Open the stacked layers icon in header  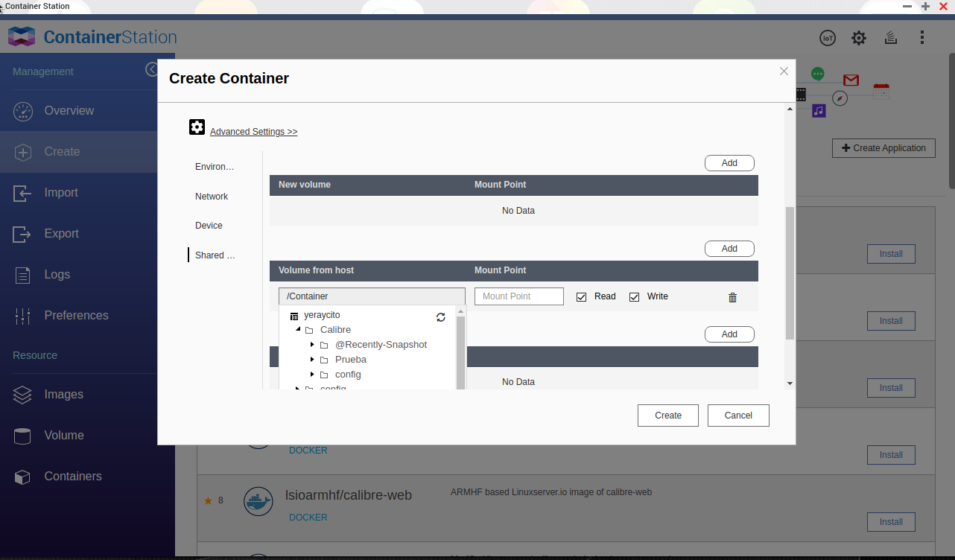click(x=890, y=38)
